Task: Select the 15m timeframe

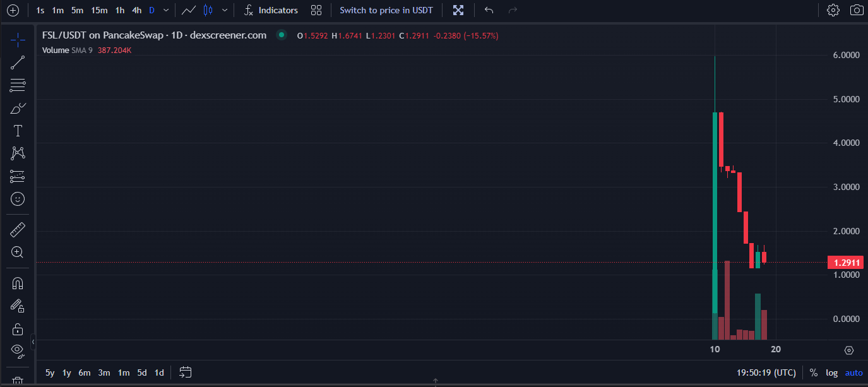Action: click(x=98, y=10)
